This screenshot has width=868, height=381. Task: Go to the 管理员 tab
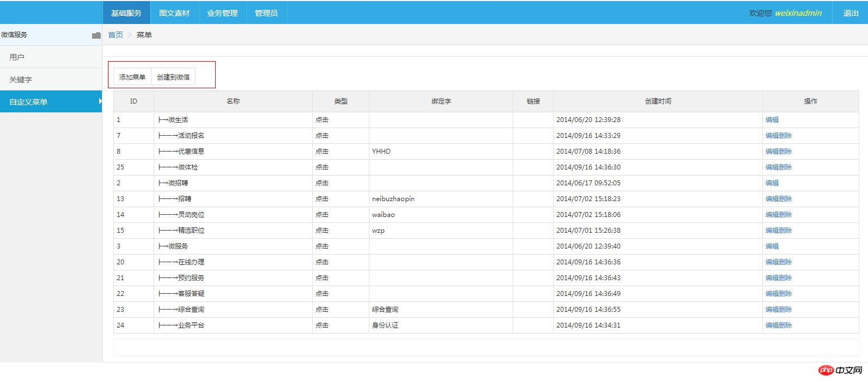[x=266, y=13]
